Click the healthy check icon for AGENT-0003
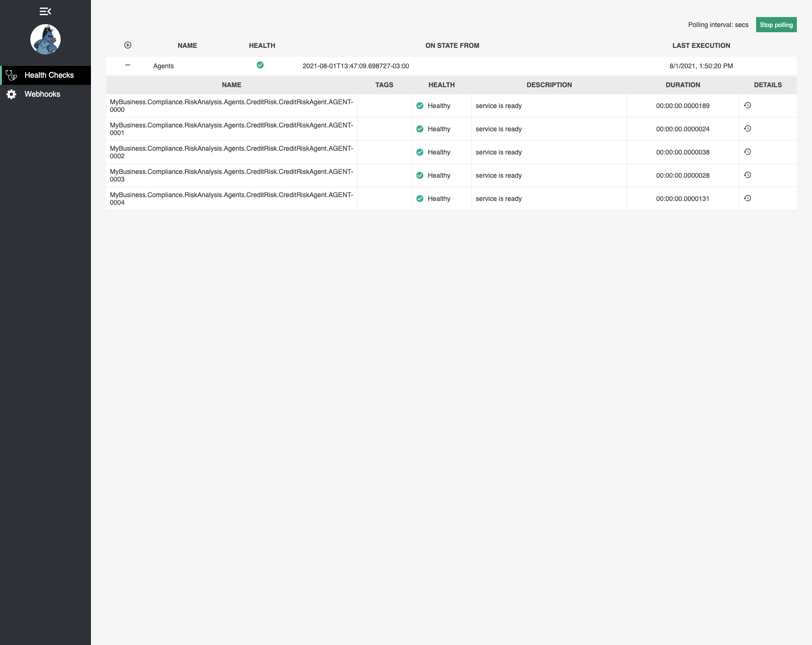The height and width of the screenshot is (645, 812). tap(420, 175)
